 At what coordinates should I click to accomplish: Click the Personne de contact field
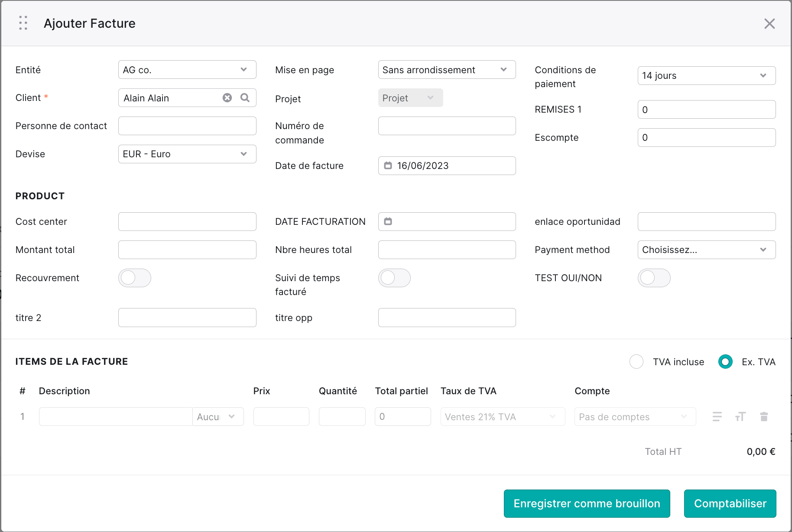[187, 126]
